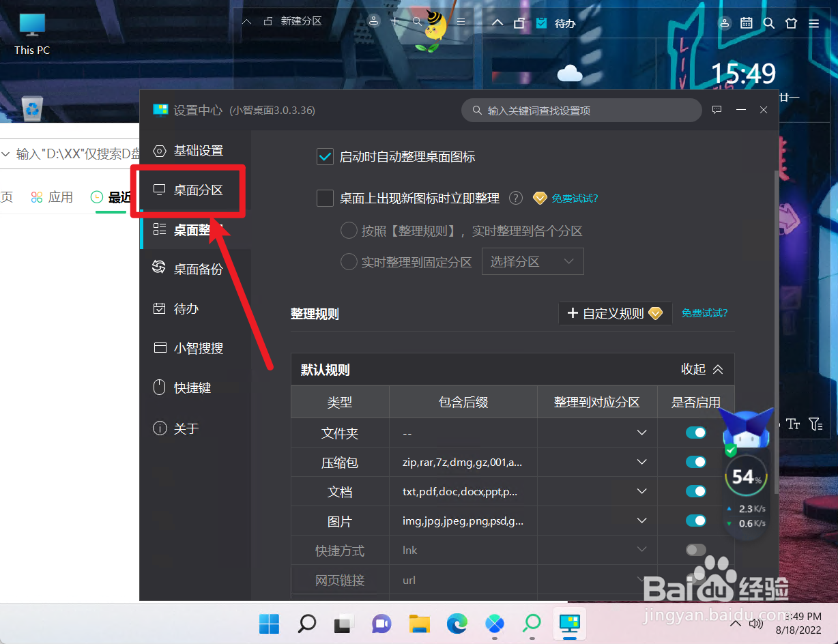Open 桌面分区 in settings sidebar

pos(196,190)
